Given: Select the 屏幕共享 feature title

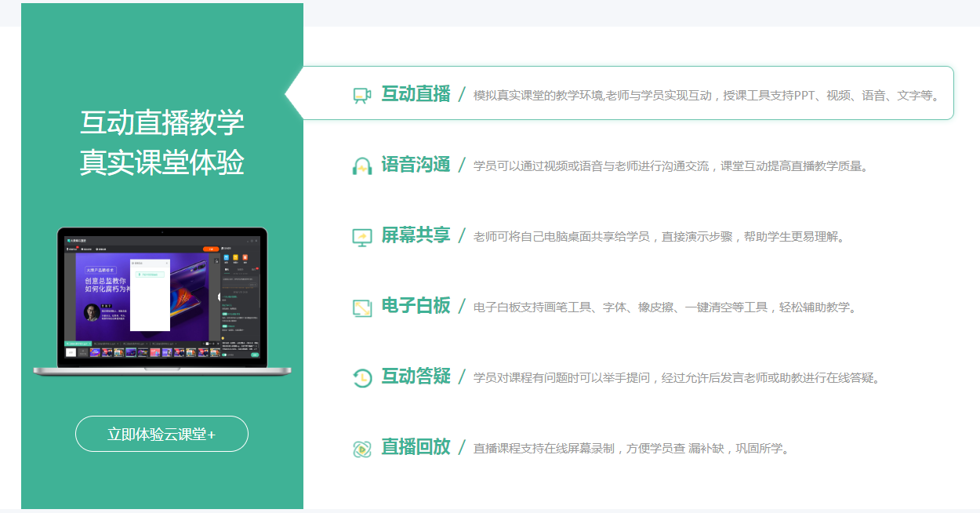Looking at the screenshot, I should click(x=416, y=235).
